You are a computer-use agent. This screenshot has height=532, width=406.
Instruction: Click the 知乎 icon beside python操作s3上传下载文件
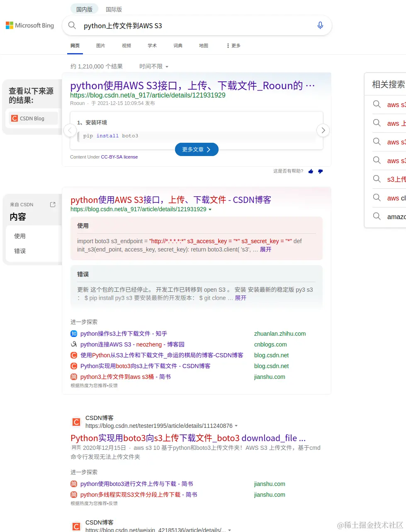tap(73, 334)
